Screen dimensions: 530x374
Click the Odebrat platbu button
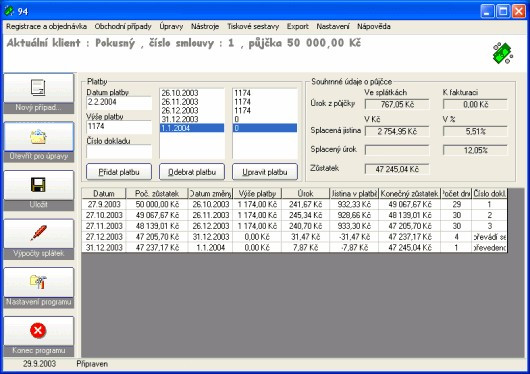192,172
